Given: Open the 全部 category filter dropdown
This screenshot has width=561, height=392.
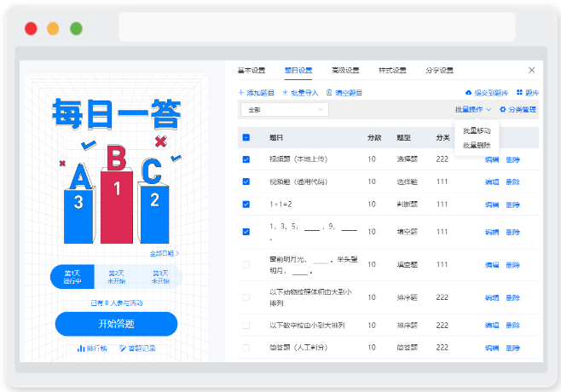Looking at the screenshot, I should [x=285, y=110].
